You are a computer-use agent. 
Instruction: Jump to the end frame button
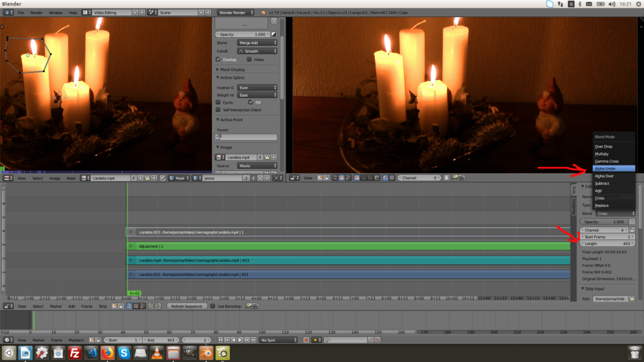coord(253,340)
